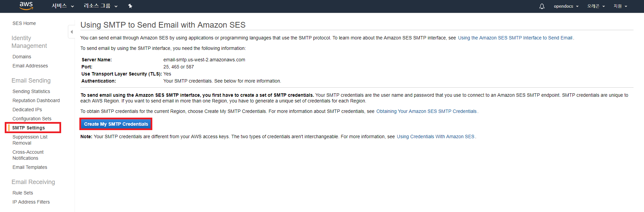This screenshot has width=644, height=212.
Task: Open the notifications bell icon
Action: click(542, 6)
